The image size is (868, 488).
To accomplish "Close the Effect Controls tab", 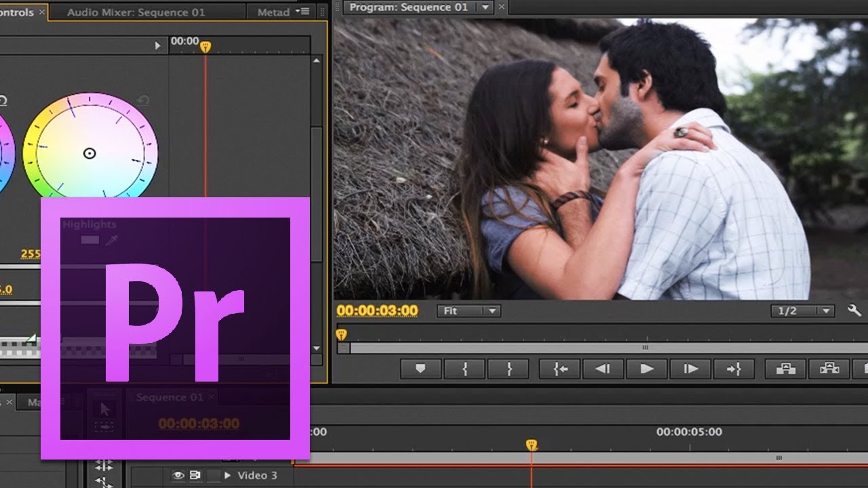I will [x=42, y=12].
